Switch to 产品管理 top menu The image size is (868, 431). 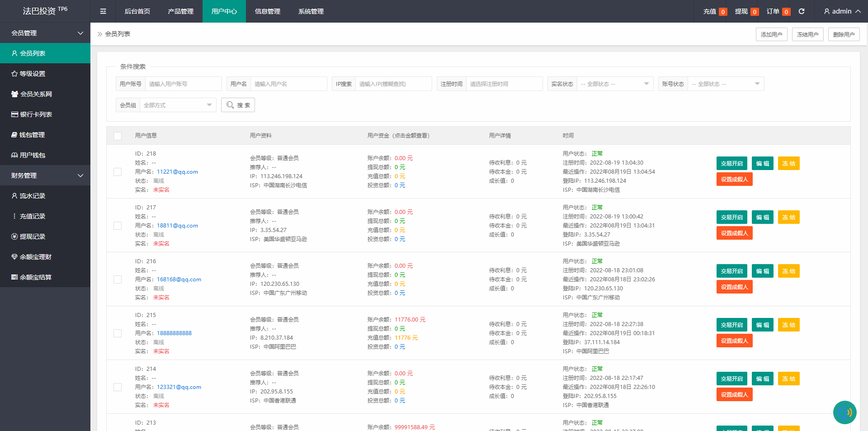coord(180,11)
